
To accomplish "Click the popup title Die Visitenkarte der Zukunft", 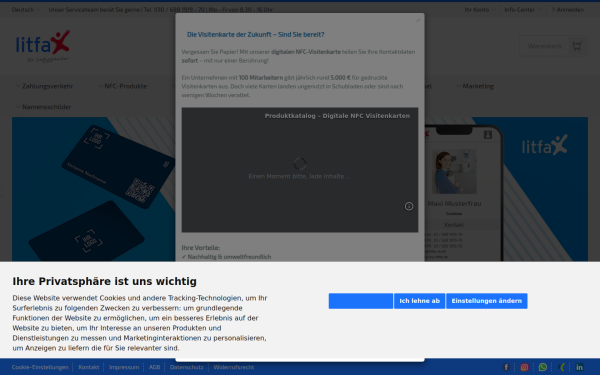I will coord(256,34).
